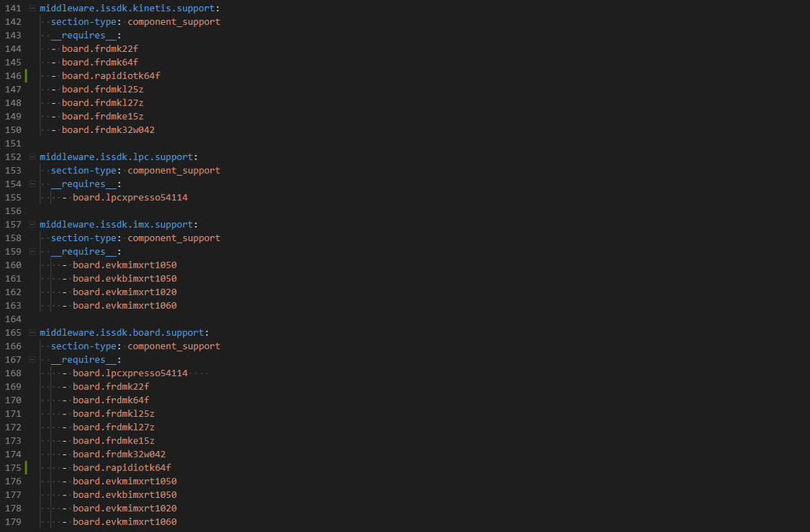The image size is (810, 532).
Task: Click board.lpcxpresso54114 on line 168
Action: click(x=131, y=373)
